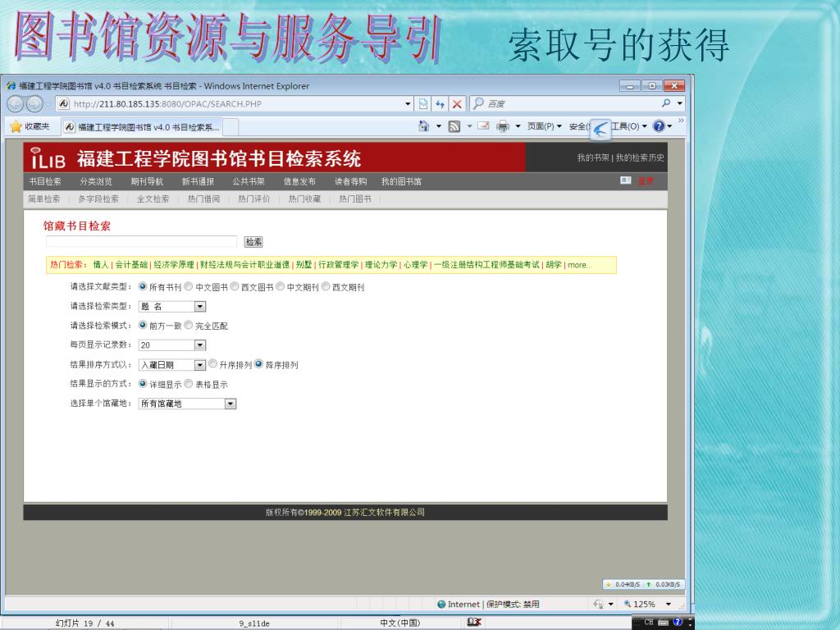840x630 pixels.
Task: Select the 升序排列 radio button
Action: (212, 364)
